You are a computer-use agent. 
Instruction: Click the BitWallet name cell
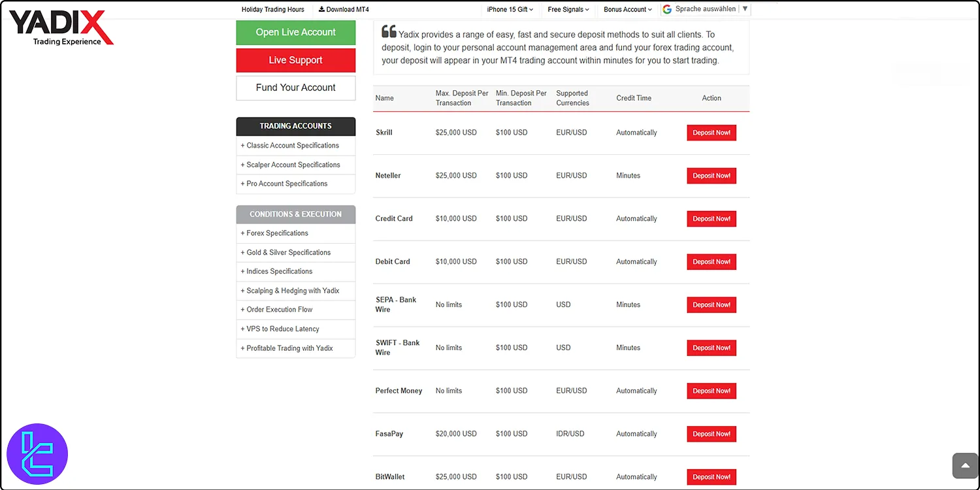click(x=390, y=477)
